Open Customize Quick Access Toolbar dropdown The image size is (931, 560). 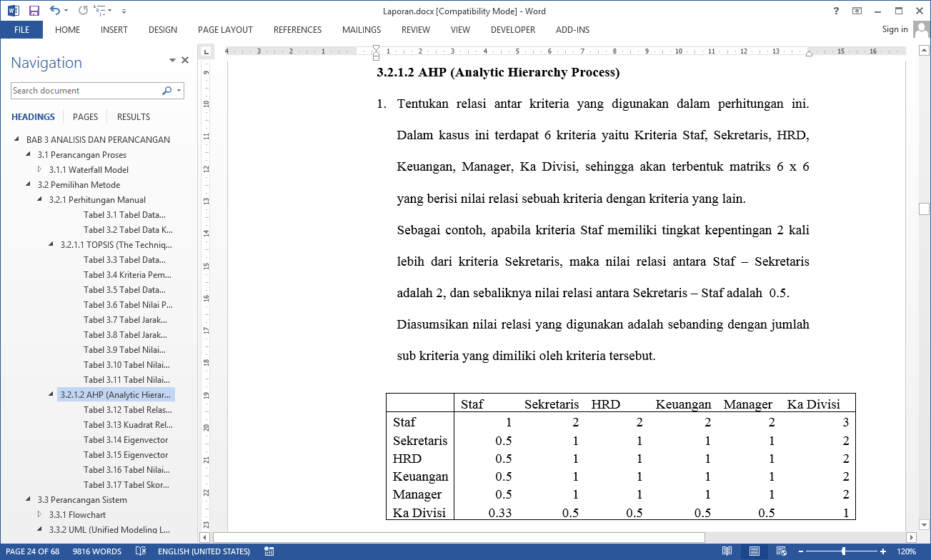click(124, 11)
